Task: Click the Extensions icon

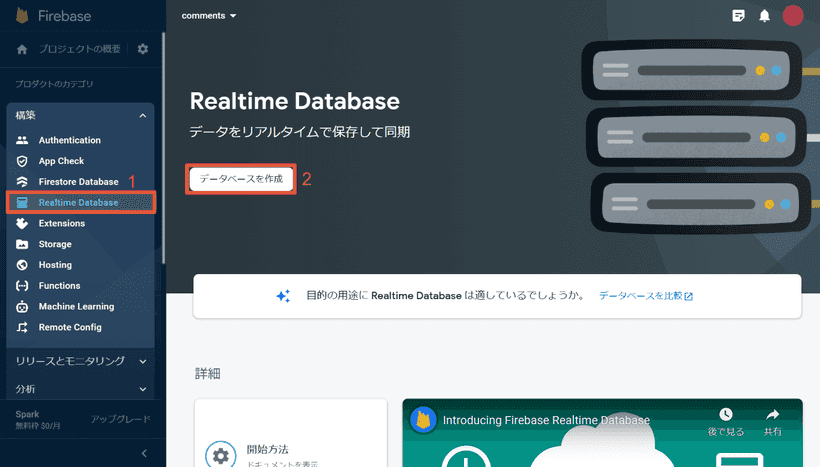Action: (x=22, y=223)
